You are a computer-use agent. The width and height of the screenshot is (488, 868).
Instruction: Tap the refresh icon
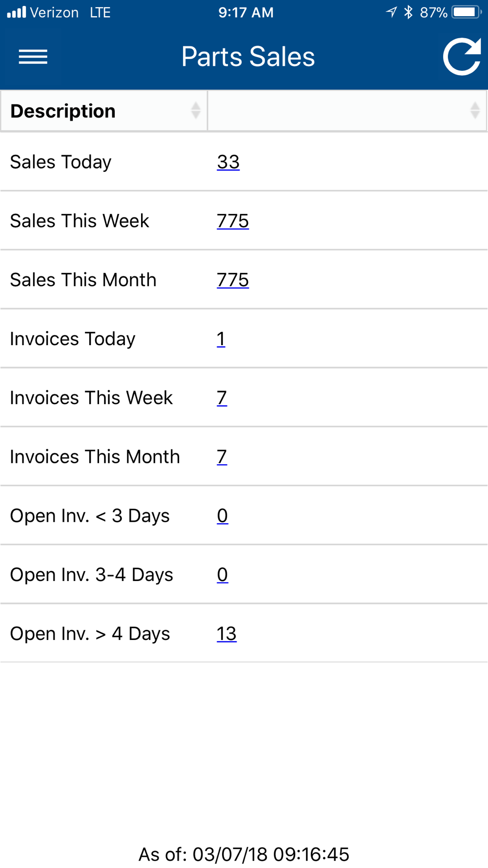461,57
